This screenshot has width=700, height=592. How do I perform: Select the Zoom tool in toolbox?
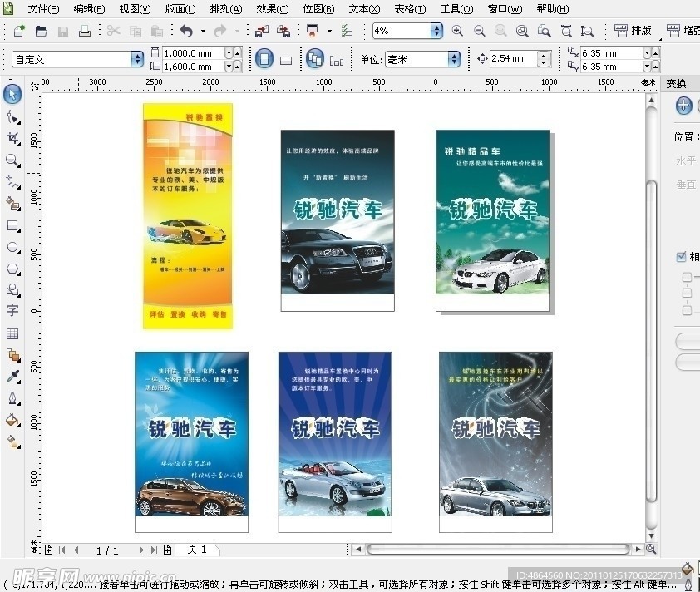click(13, 160)
